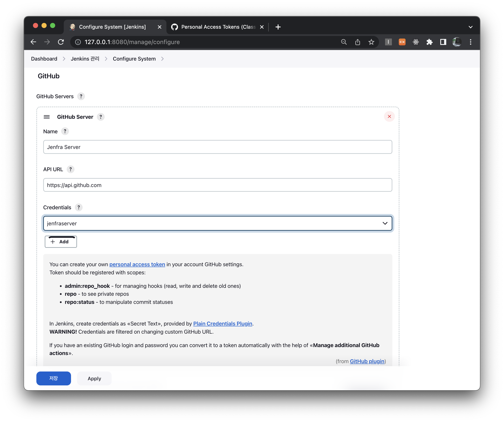504x422 pixels.
Task: Click the API URL help question mark
Action: (x=70, y=169)
